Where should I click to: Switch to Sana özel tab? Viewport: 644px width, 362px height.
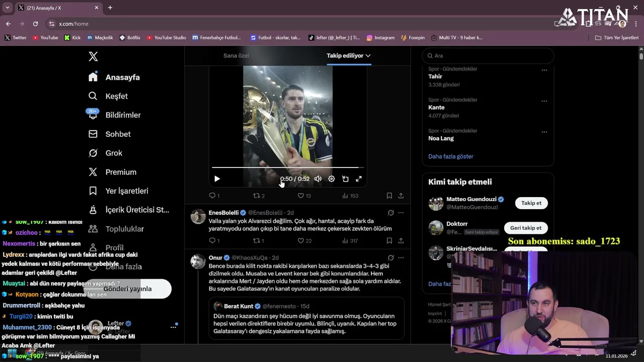[x=236, y=56]
